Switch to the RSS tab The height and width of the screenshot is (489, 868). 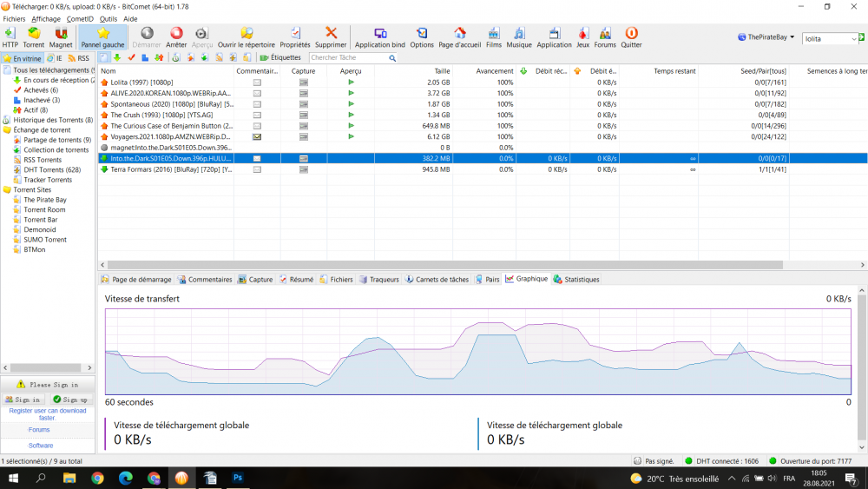click(x=79, y=58)
